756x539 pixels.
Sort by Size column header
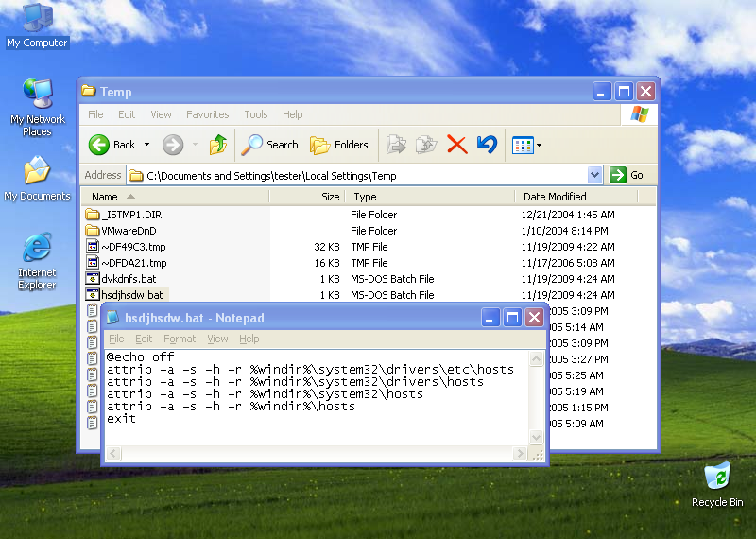tap(306, 197)
